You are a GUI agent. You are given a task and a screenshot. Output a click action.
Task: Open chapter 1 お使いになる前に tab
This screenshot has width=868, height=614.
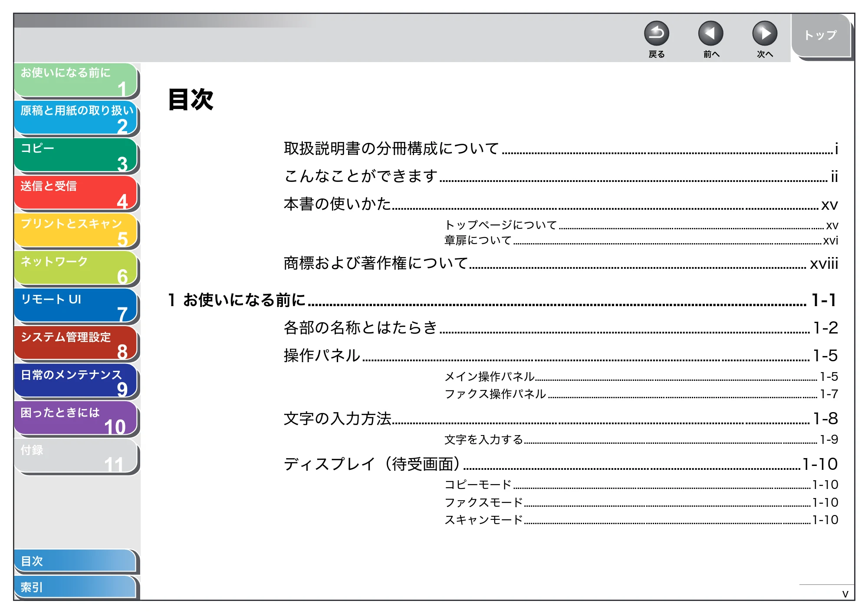pyautogui.click(x=76, y=80)
